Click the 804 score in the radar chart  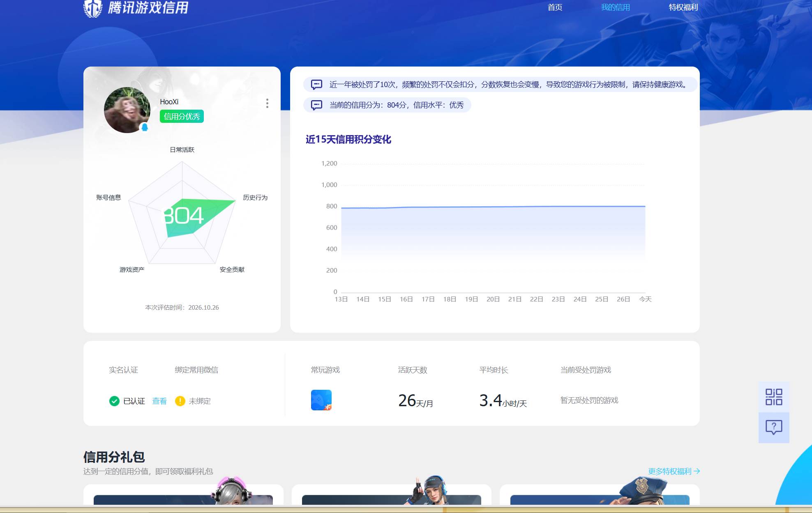coord(184,216)
